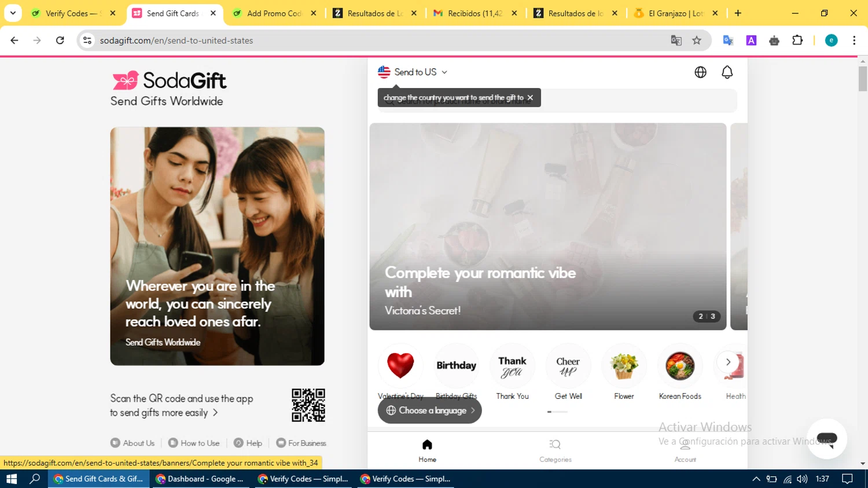Viewport: 868px width, 488px height.
Task: Open the How to Use link
Action: click(x=194, y=443)
